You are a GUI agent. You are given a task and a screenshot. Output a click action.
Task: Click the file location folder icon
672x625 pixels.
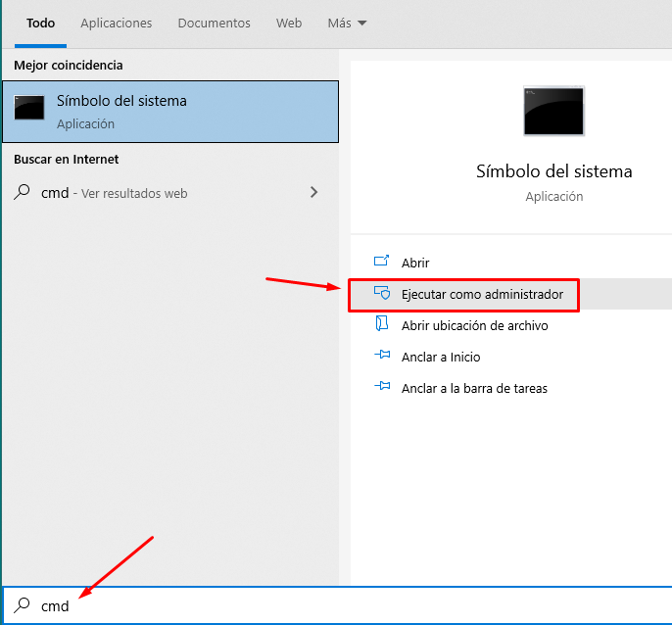click(381, 323)
